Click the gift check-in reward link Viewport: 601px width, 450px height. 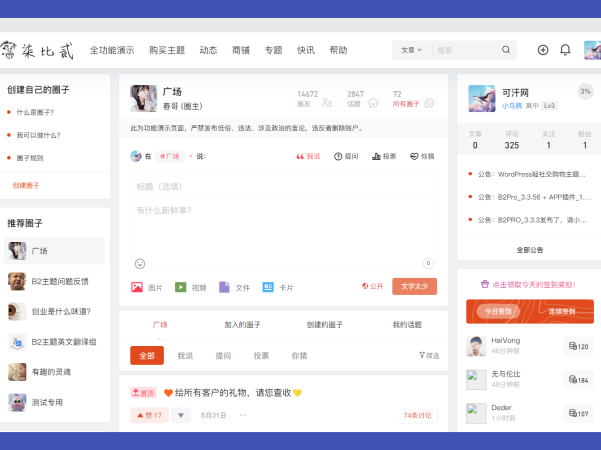[529, 284]
